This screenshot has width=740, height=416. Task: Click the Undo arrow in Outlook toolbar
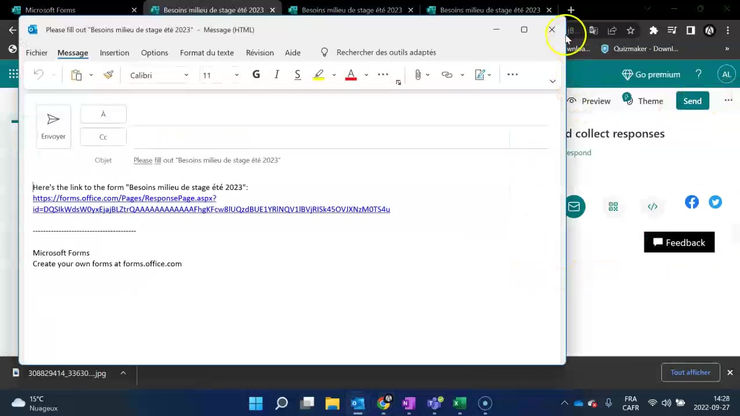point(39,75)
